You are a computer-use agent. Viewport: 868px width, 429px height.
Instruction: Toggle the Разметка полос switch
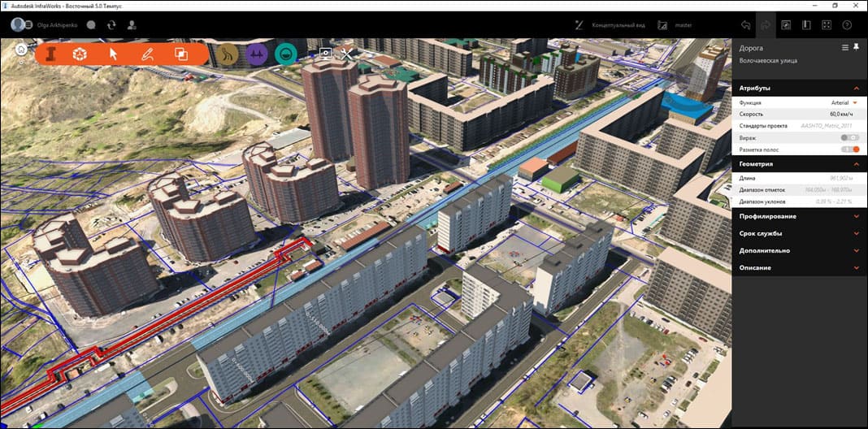click(x=850, y=149)
